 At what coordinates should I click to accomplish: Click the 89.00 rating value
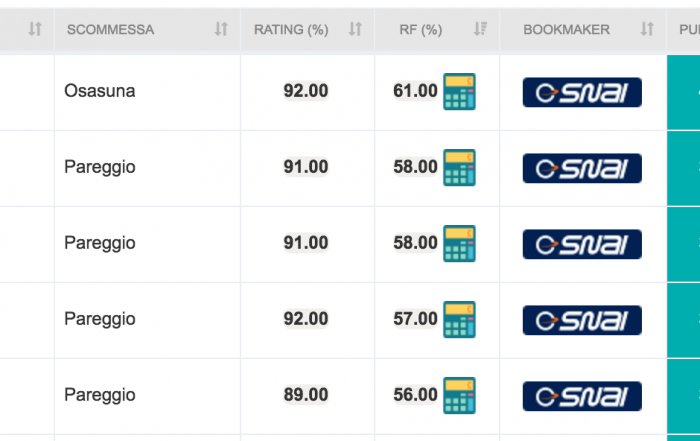click(x=306, y=395)
